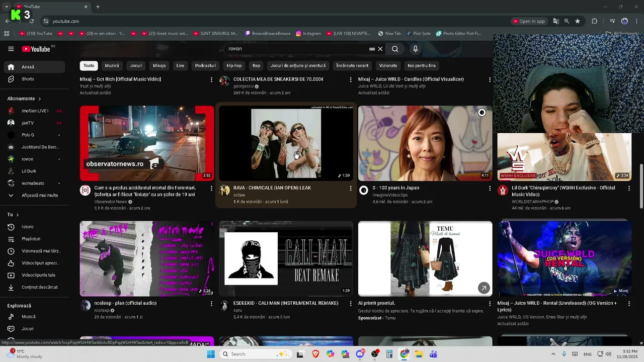This screenshot has width=644, height=362.
Task: Open the Observator News channel link
Action: tap(111, 202)
